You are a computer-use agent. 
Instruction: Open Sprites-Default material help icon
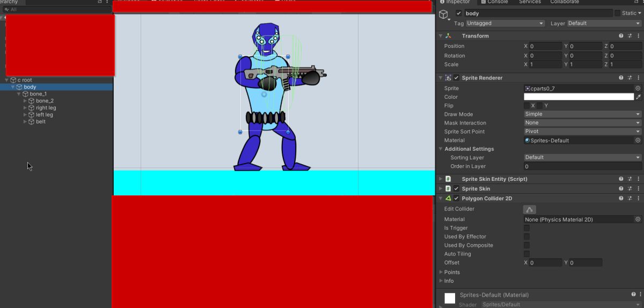pos(634,295)
